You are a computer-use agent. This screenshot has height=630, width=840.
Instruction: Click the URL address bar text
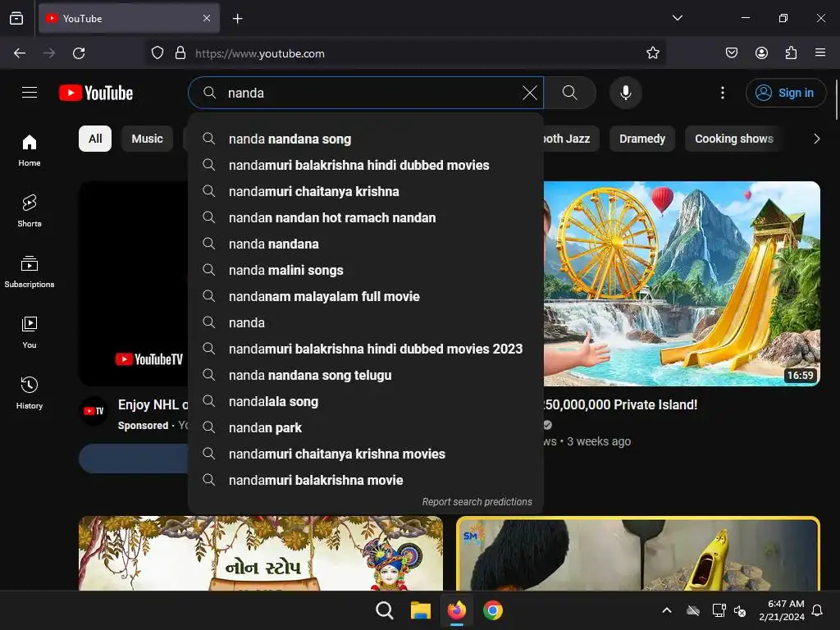[260, 53]
